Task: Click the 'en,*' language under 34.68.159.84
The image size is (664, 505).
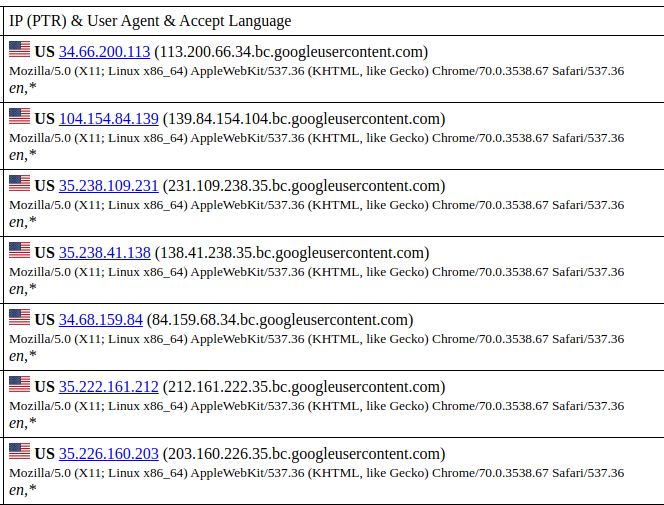Action: pos(23,356)
